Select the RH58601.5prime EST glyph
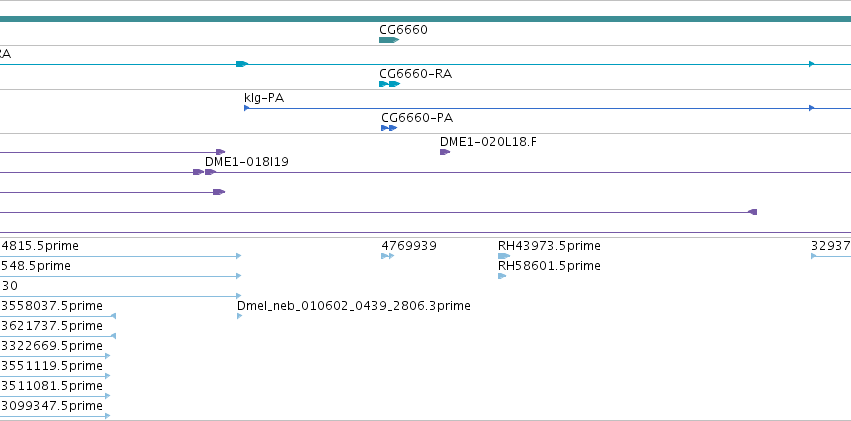This screenshot has width=851, height=421. click(502, 276)
